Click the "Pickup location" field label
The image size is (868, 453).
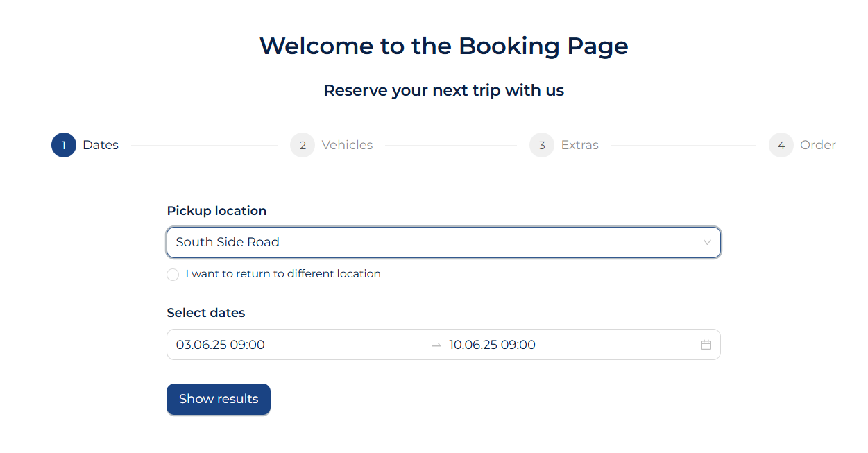216,211
